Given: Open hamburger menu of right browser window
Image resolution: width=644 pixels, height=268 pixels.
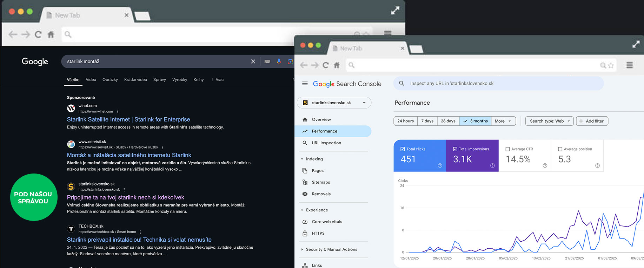Looking at the screenshot, I should [x=630, y=65].
